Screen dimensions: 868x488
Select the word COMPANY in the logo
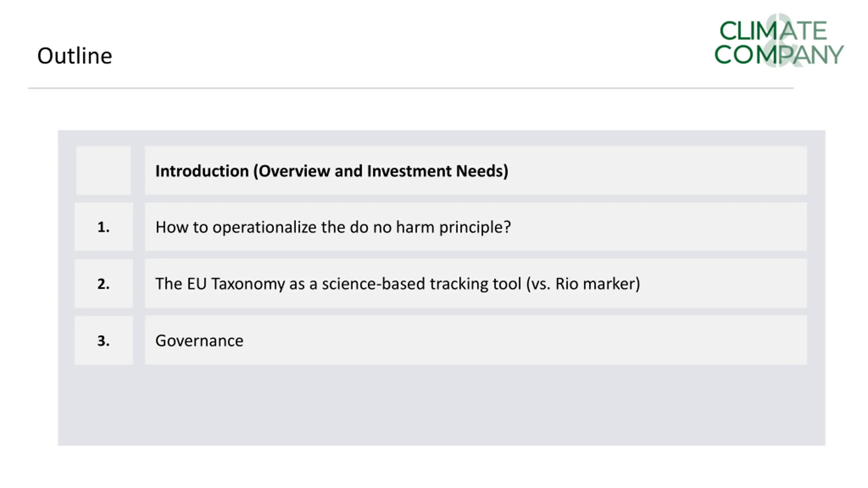(779, 54)
